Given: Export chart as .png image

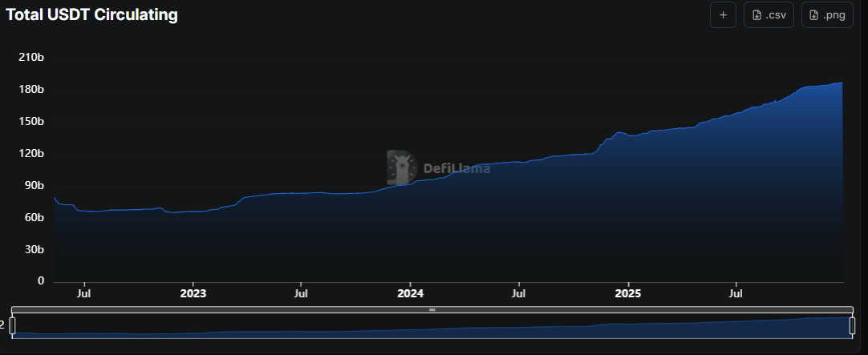Looking at the screenshot, I should (827, 15).
